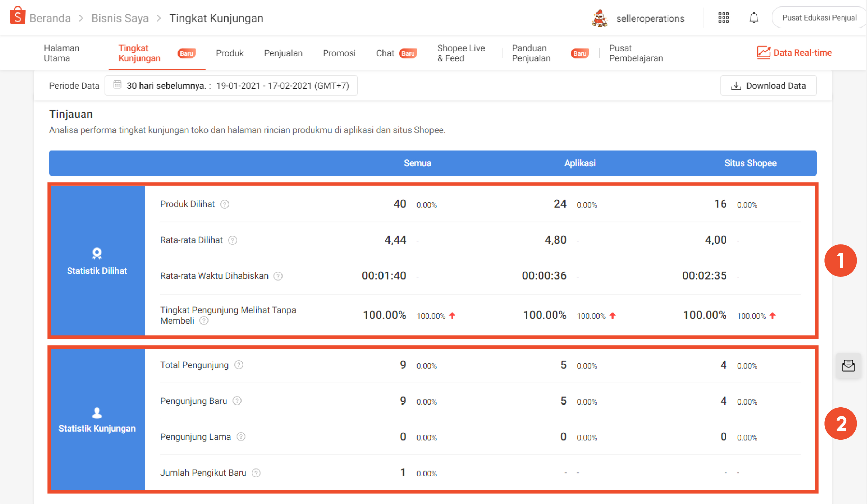Click the Aplikasi column header
867x504 pixels.
580,163
